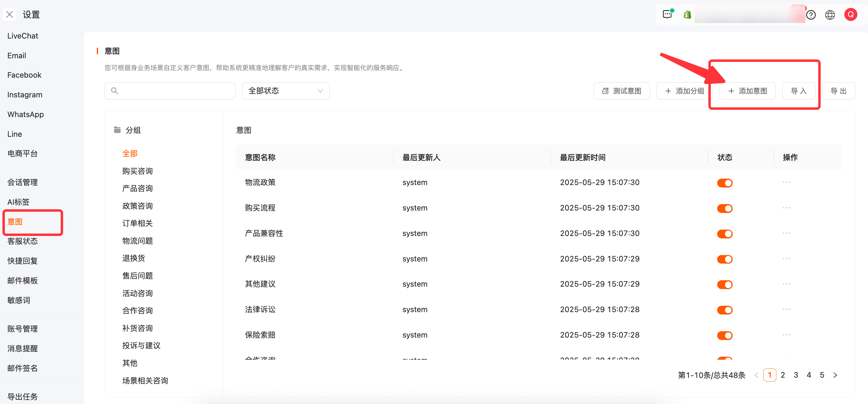The width and height of the screenshot is (868, 404).
Task: Click the 导出 button
Action: click(x=838, y=91)
